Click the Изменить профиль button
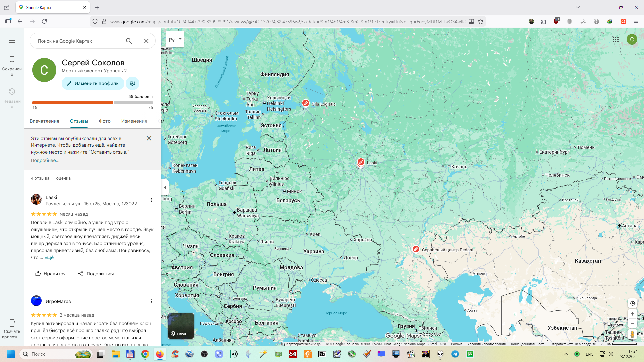The image size is (644, 362). tap(93, 83)
